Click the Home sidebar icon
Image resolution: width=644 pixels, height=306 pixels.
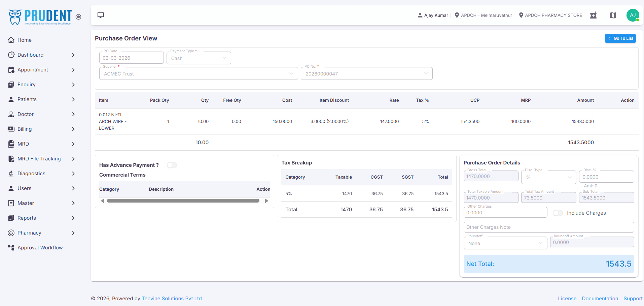tap(11, 40)
